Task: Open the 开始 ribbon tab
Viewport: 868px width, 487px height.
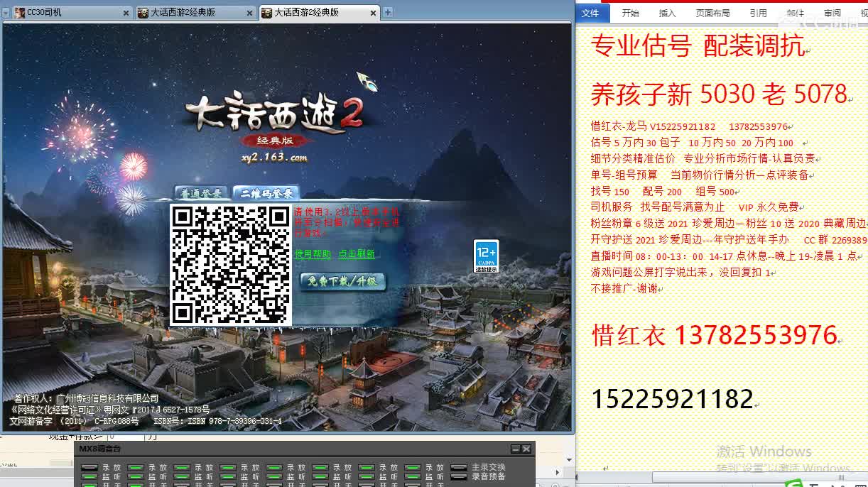Action: pos(630,13)
